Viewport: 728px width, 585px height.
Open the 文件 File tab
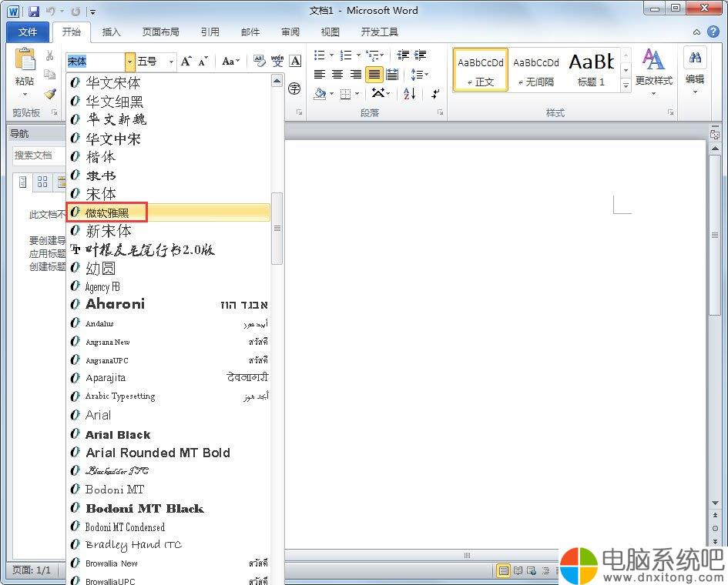click(28, 32)
